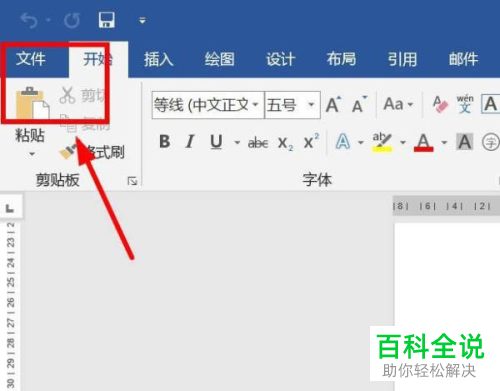This screenshot has height=391, width=500.
Task: Click the text effects outlined A icon
Action: 343,142
